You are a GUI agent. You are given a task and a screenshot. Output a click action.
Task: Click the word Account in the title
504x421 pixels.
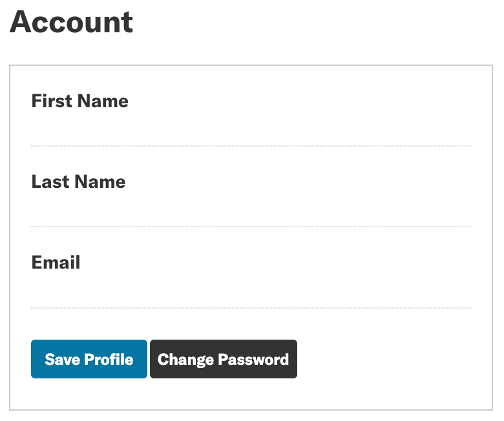[x=71, y=22]
